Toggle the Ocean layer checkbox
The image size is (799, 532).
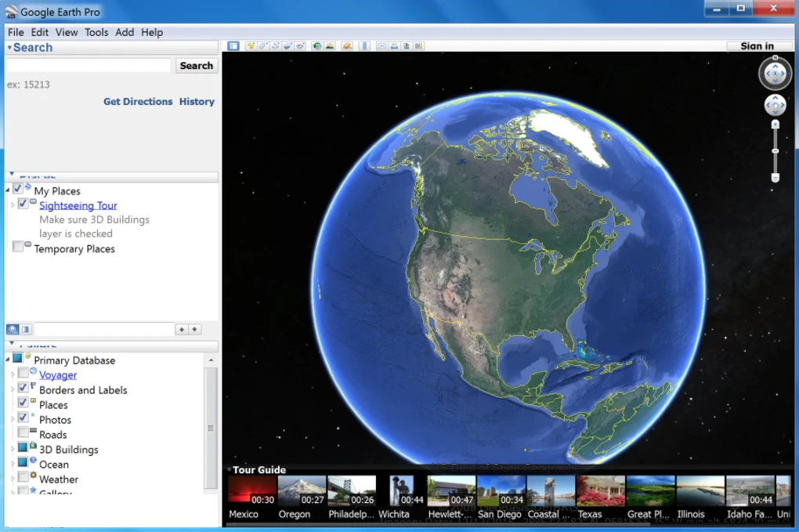(x=23, y=462)
